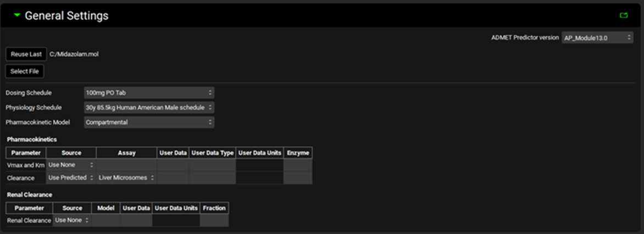Click the Select File button
Viewport: 644px width, 234px height.
[x=25, y=71]
